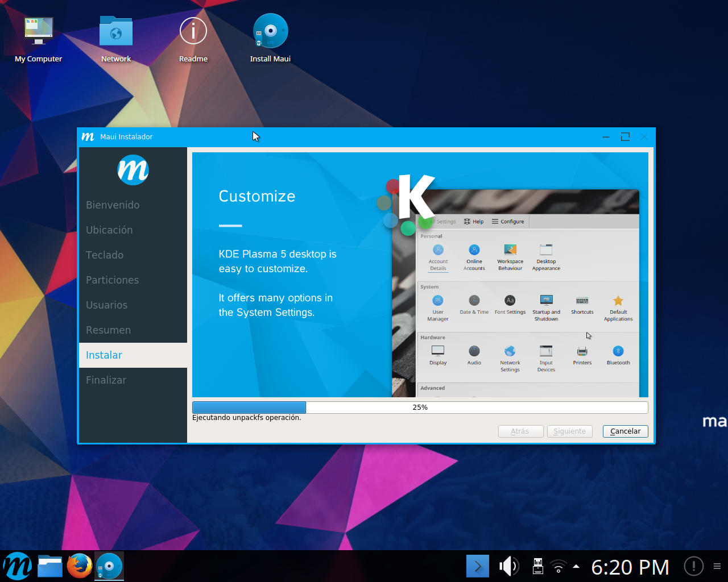
Task: Launch Firefox from the taskbar
Action: pos(80,566)
